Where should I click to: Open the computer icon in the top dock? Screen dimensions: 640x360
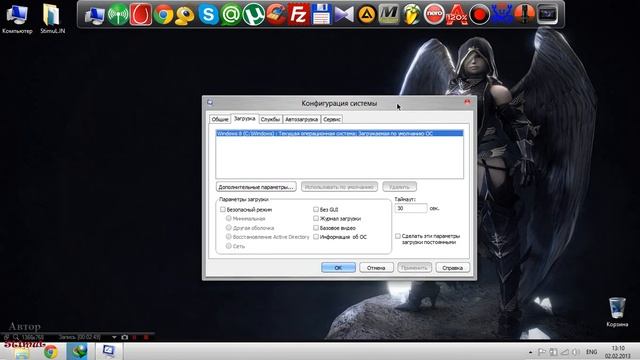tap(94, 15)
